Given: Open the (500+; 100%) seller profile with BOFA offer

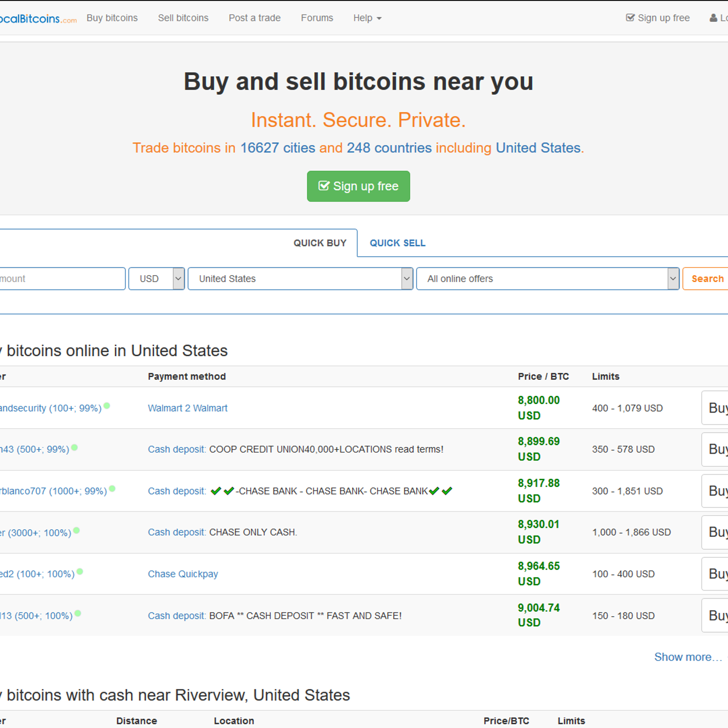Looking at the screenshot, I should tap(36, 616).
